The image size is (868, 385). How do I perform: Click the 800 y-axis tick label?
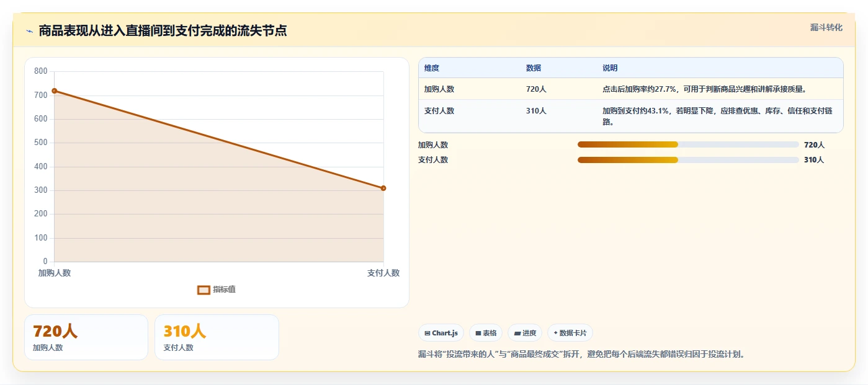[41, 71]
